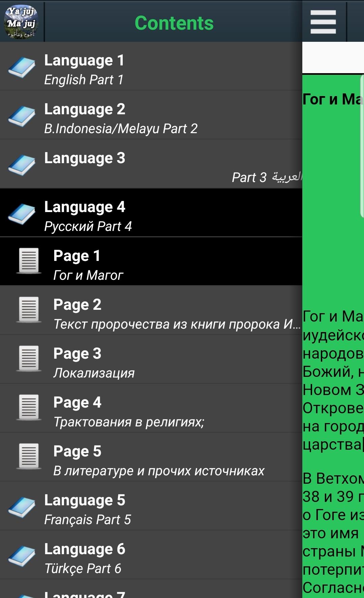
Task: Expand Language 6 Türkçe section
Action: coord(151,555)
